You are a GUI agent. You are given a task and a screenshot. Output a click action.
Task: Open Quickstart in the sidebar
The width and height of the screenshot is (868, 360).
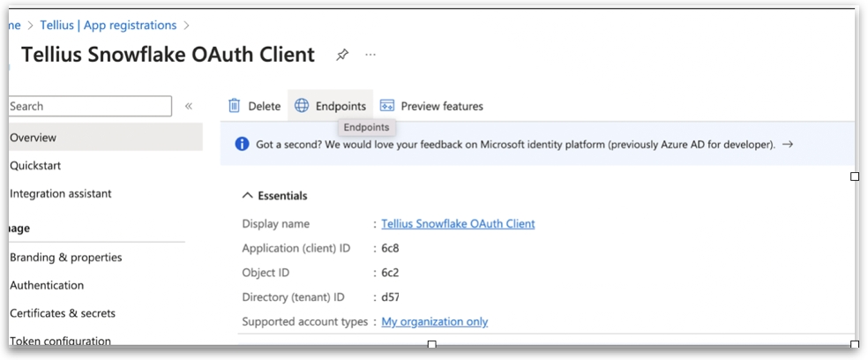pos(35,166)
